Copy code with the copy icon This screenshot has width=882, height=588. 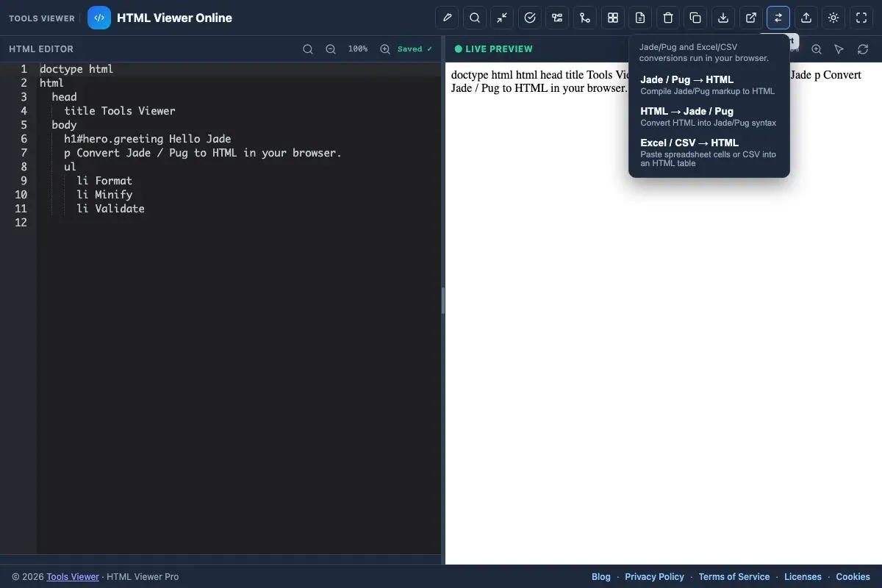[x=695, y=18]
